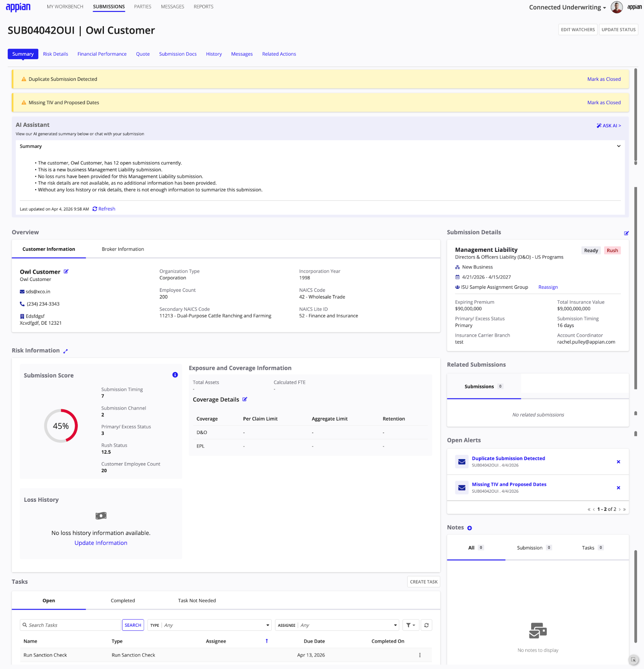
Task: Select the Broker Information tab
Action: 123,249
